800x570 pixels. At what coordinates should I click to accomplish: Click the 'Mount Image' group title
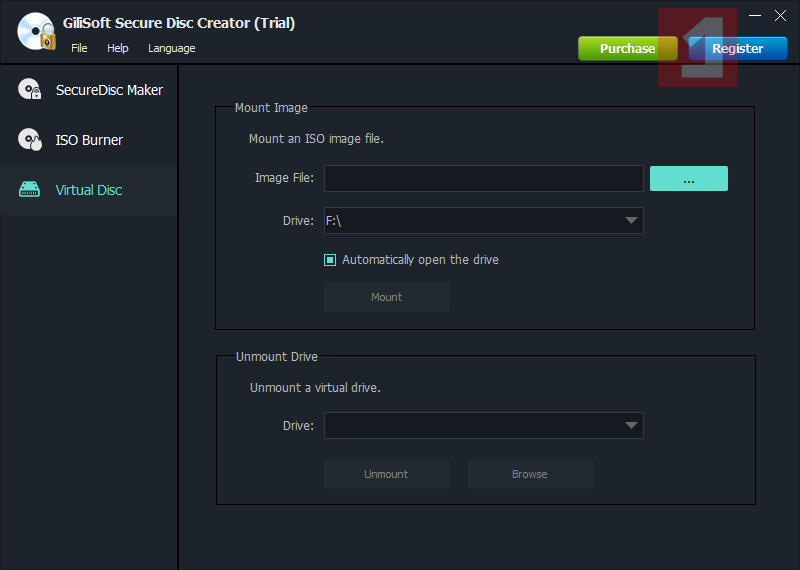pos(271,108)
